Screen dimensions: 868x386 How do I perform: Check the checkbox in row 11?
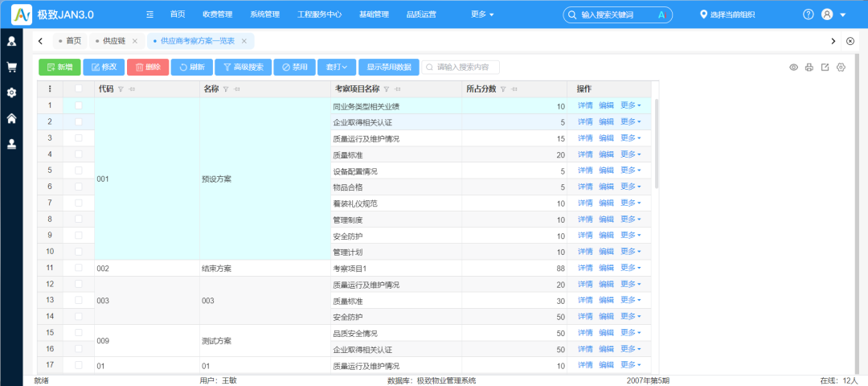point(79,268)
